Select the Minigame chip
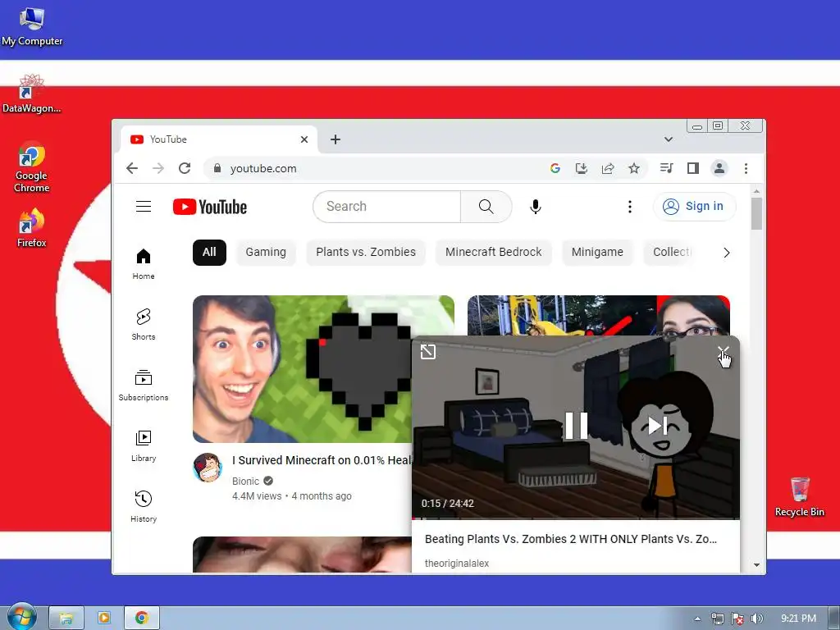 597,253
